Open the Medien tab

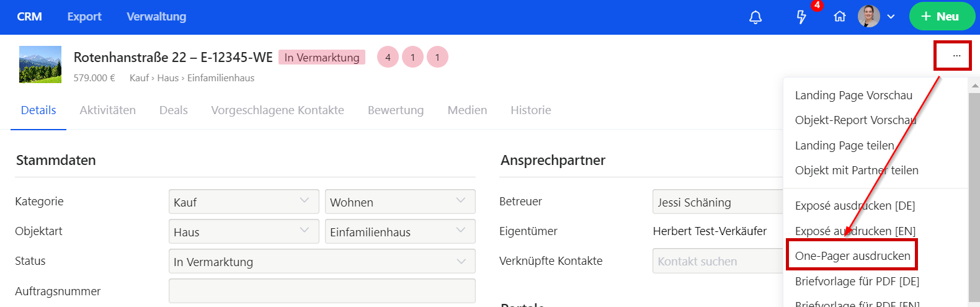467,110
